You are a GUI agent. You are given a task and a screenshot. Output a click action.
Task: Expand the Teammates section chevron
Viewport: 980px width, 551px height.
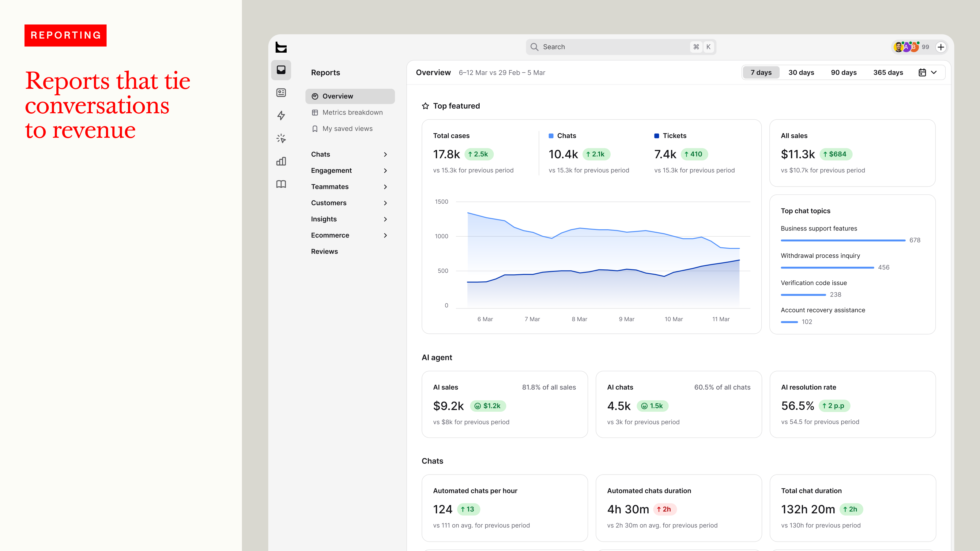(x=385, y=187)
